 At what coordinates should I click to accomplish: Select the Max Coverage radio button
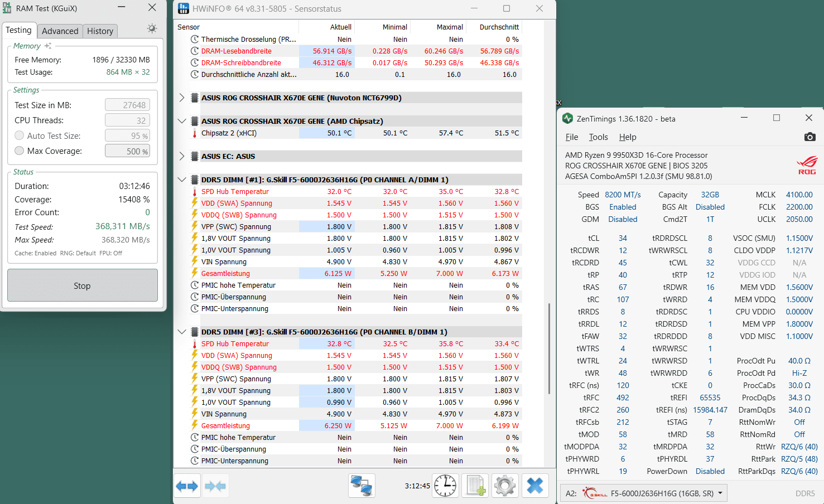coord(20,151)
